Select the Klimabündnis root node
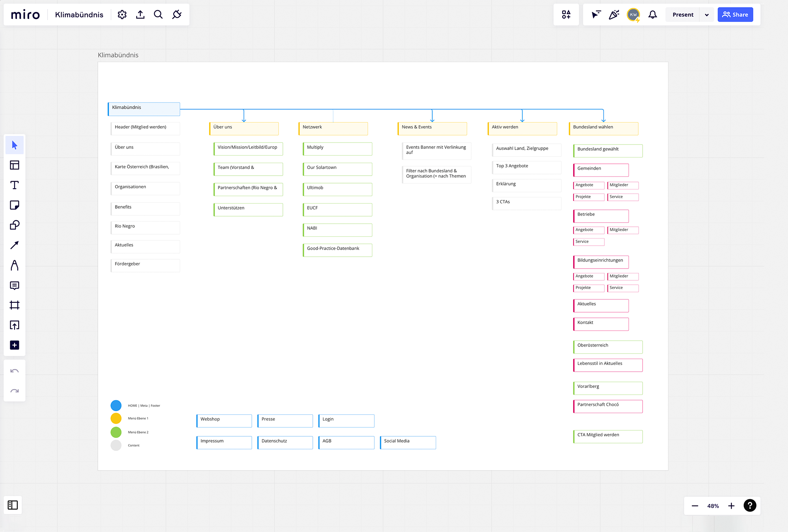Image resolution: width=788 pixels, height=532 pixels. pyautogui.click(x=143, y=109)
